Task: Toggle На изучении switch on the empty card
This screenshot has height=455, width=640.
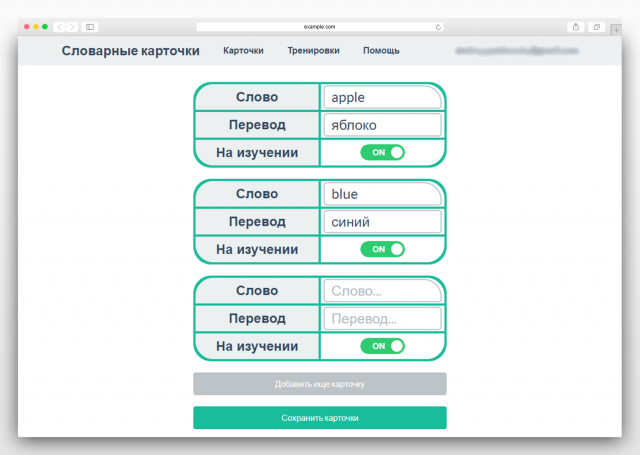Action: (382, 346)
